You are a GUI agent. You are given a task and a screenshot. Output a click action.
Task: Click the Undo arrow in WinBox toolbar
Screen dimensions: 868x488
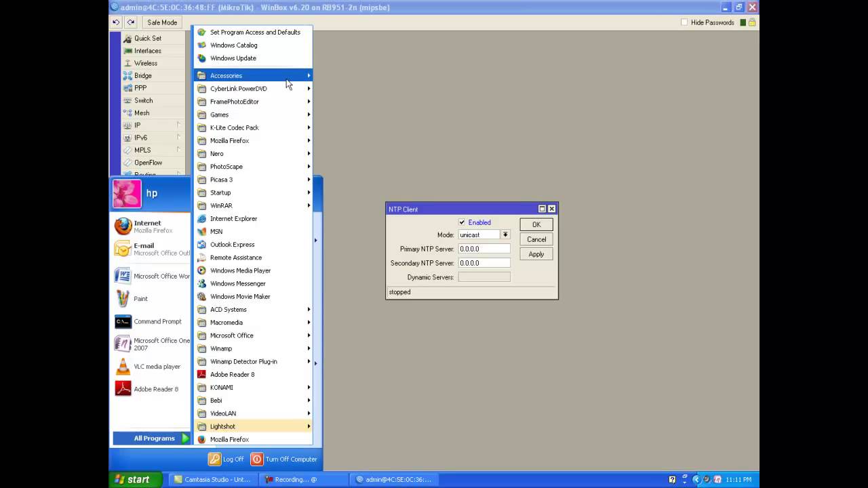click(x=116, y=22)
